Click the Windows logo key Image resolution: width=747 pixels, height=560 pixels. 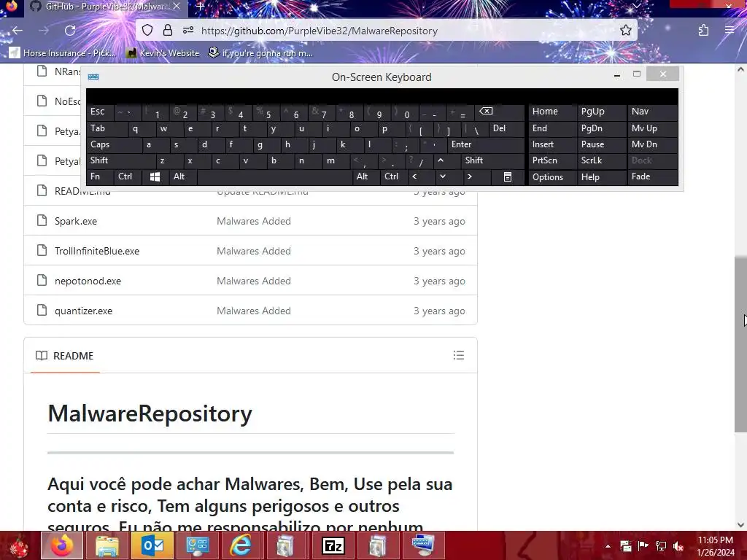tap(155, 176)
